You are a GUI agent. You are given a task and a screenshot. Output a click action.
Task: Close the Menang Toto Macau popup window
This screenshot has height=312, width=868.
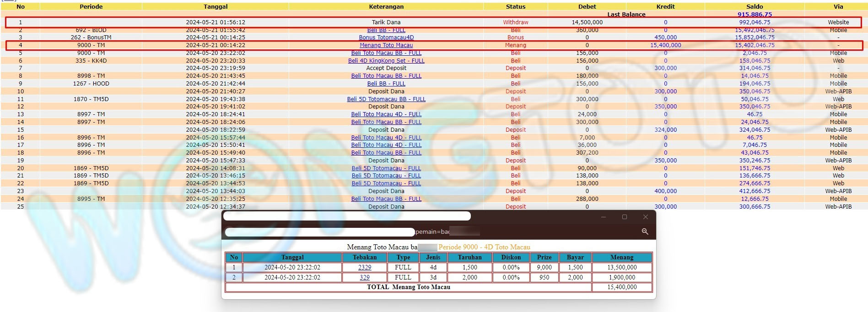(x=645, y=217)
